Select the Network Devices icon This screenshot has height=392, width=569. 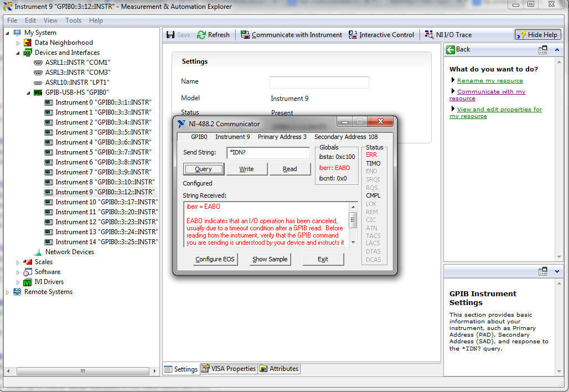coord(38,252)
